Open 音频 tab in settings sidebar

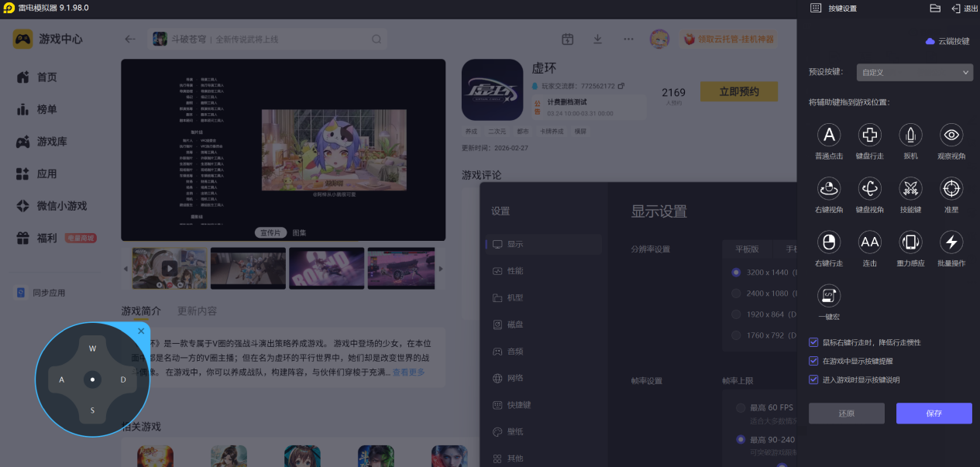(x=544, y=351)
